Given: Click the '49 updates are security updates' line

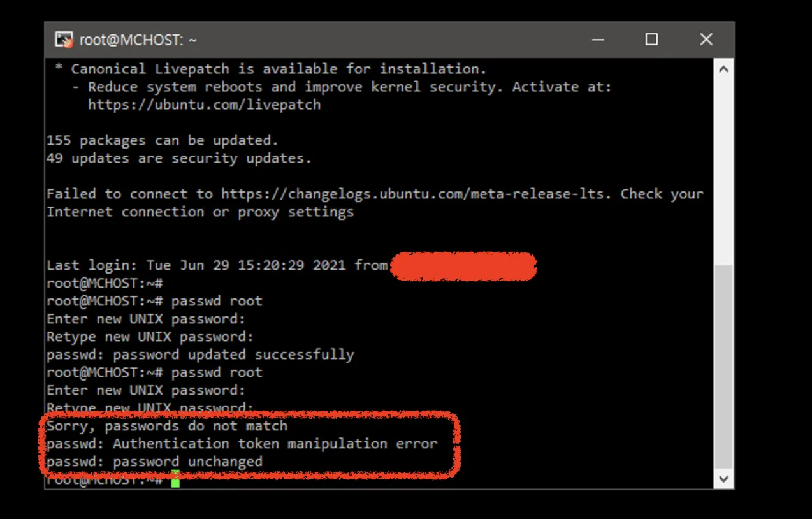Looking at the screenshot, I should (x=179, y=158).
